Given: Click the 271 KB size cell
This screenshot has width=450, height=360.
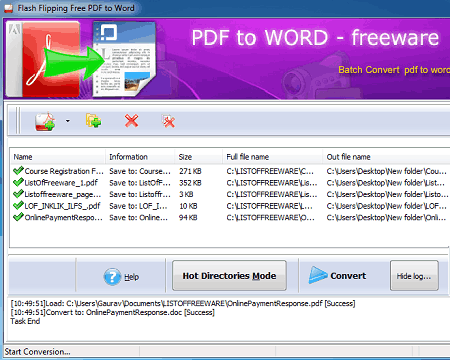Looking at the screenshot, I should 190,171.
